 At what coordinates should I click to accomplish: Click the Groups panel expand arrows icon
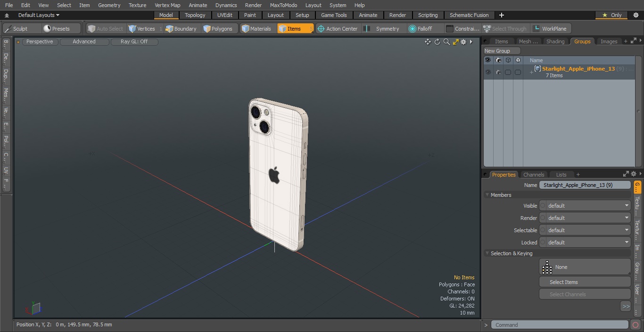pos(634,41)
